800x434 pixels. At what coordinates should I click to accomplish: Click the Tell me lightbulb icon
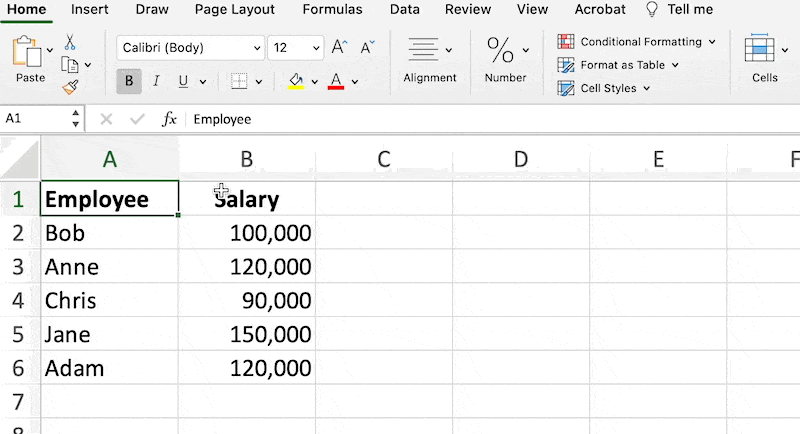[x=652, y=9]
